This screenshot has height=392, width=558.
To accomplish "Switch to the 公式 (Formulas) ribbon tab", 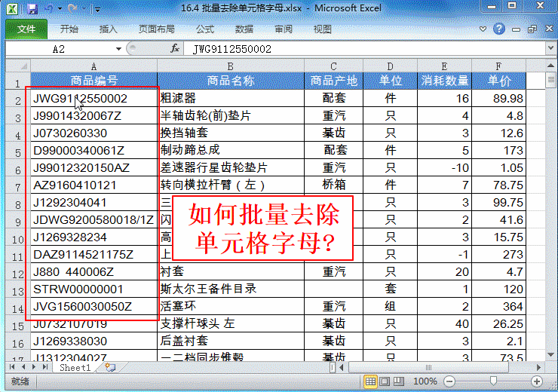I will (x=205, y=29).
